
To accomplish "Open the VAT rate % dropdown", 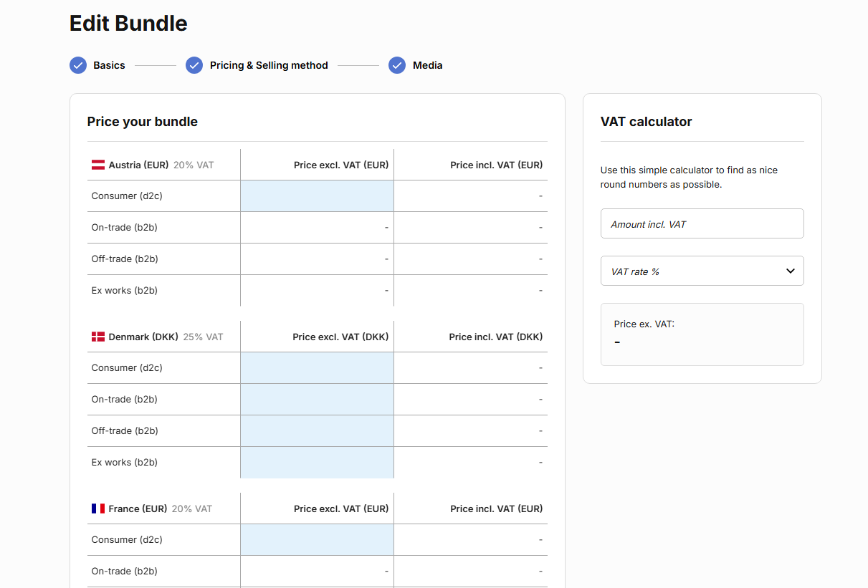I will (x=702, y=271).
